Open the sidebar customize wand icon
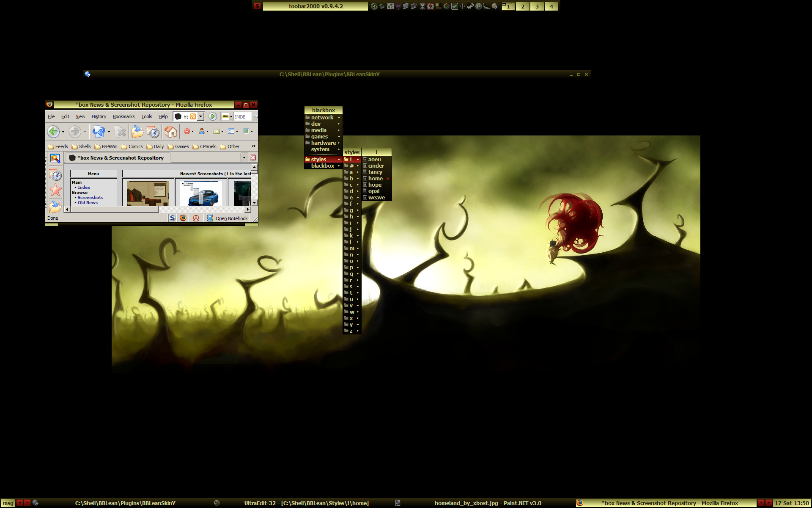 click(55, 158)
